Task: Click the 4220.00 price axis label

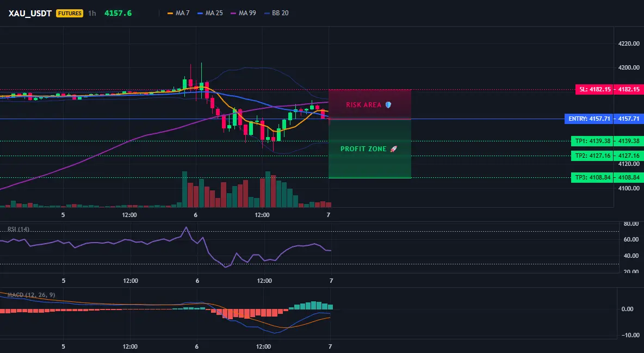Action: click(629, 44)
